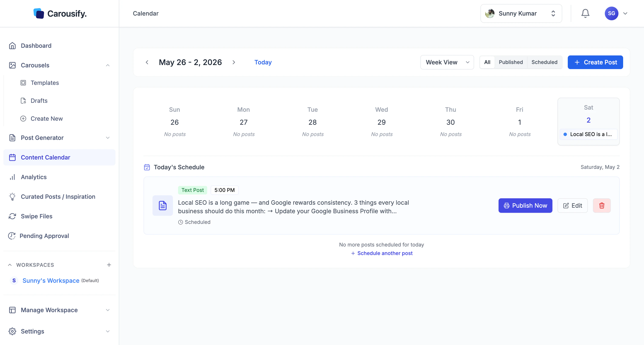Click the Today's Schedule calendar icon

pos(147,167)
